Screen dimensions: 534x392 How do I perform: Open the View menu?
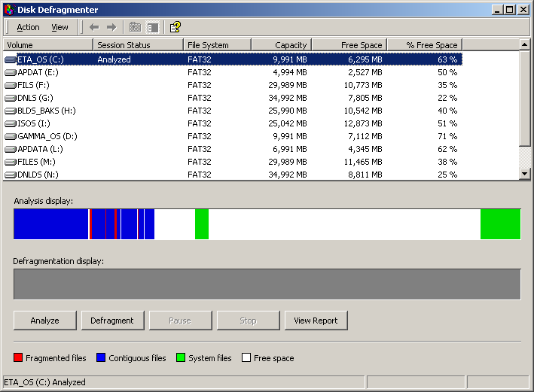point(60,27)
